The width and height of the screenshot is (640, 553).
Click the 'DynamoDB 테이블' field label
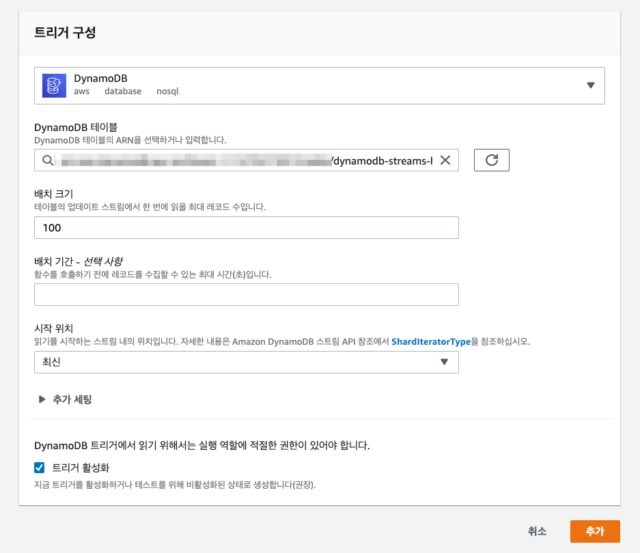tap(76, 128)
